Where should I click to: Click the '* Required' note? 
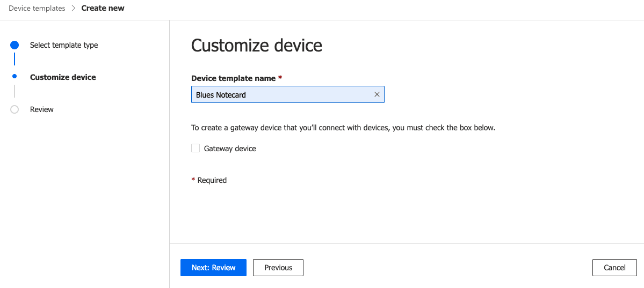pos(209,180)
